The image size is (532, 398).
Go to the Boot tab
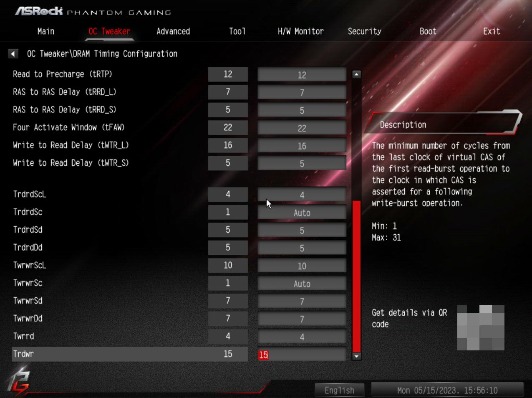(428, 31)
